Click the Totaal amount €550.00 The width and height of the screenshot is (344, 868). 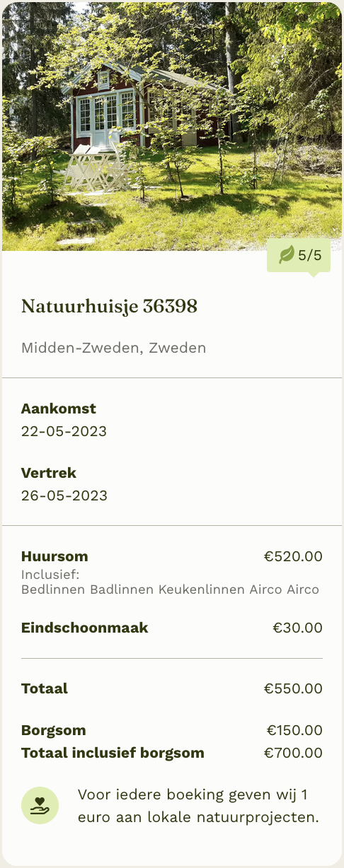click(293, 688)
